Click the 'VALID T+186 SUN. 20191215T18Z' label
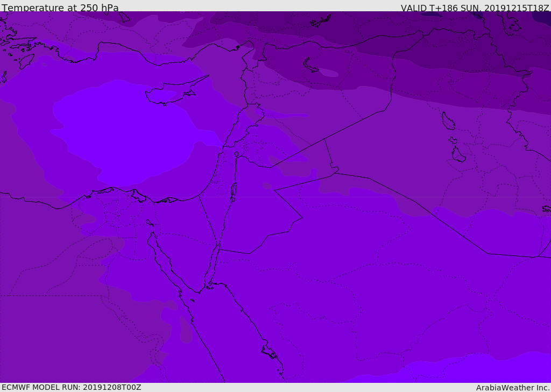Image resolution: width=551 pixels, height=392 pixels. 475,8
